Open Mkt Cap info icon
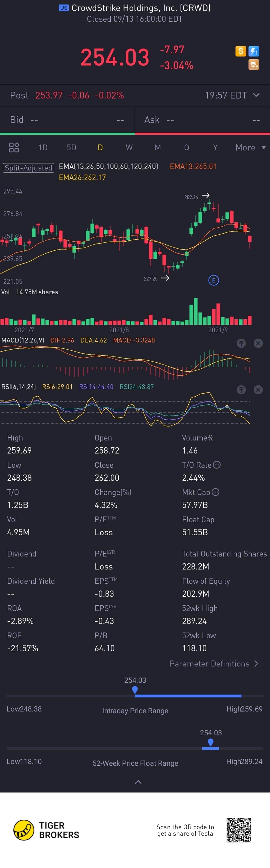Image resolution: width=270 pixels, height=868 pixels. point(216,492)
